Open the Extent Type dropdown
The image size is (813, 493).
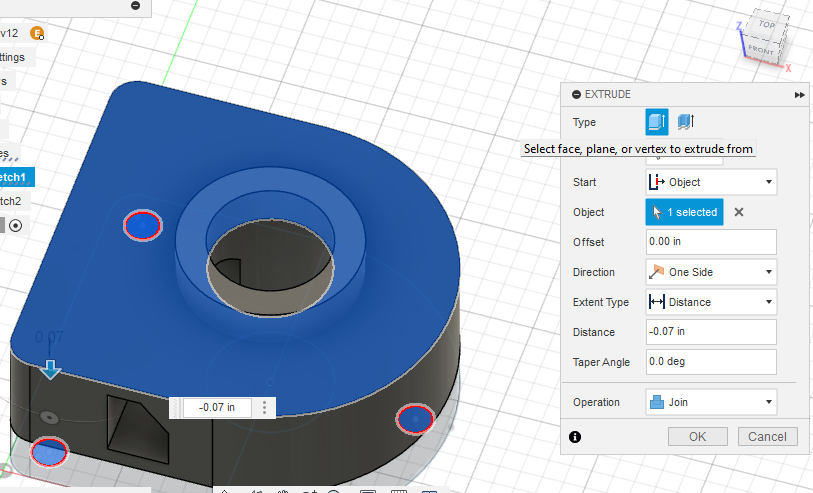[x=711, y=302]
